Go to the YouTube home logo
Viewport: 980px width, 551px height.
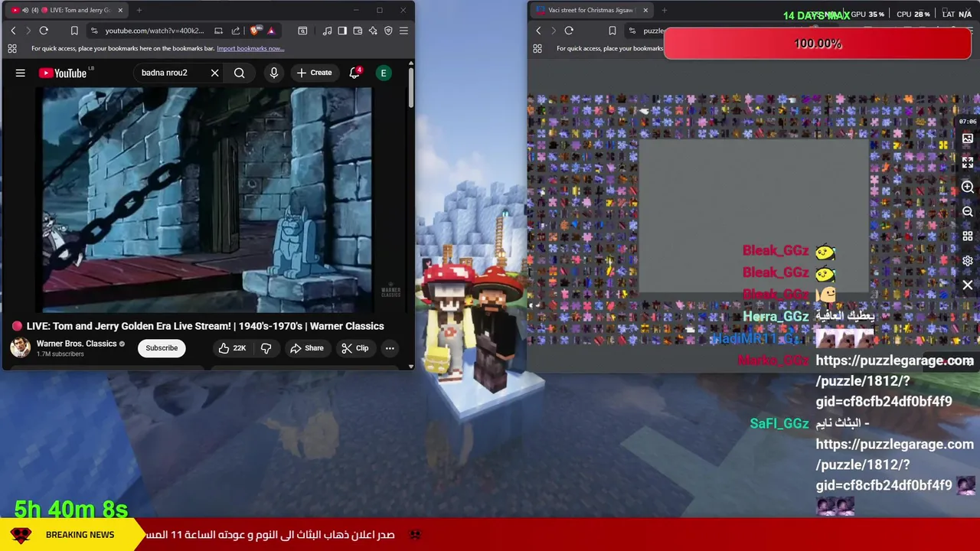click(64, 73)
